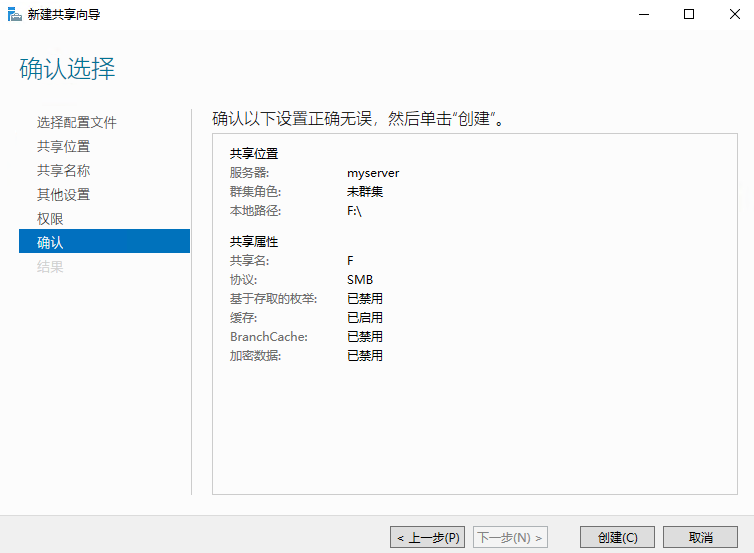The height and width of the screenshot is (553, 754).
Task: Click the 已启用 value beside 缓存
Action: (365, 318)
